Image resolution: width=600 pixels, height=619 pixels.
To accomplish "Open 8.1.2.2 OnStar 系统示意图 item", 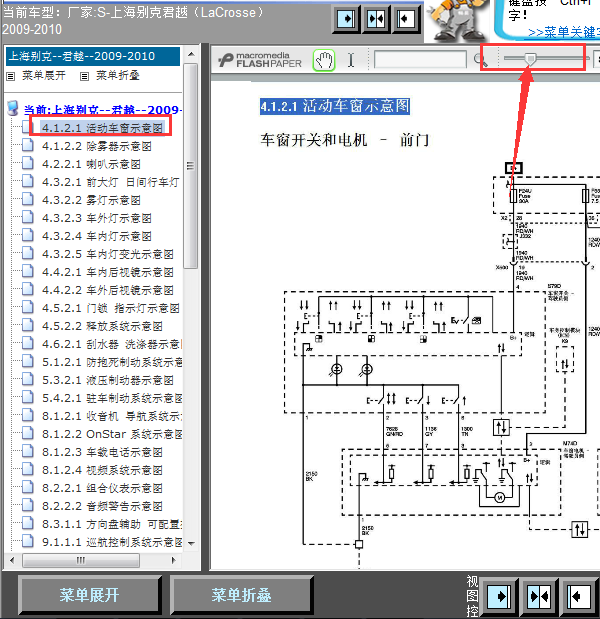I will pyautogui.click(x=112, y=434).
